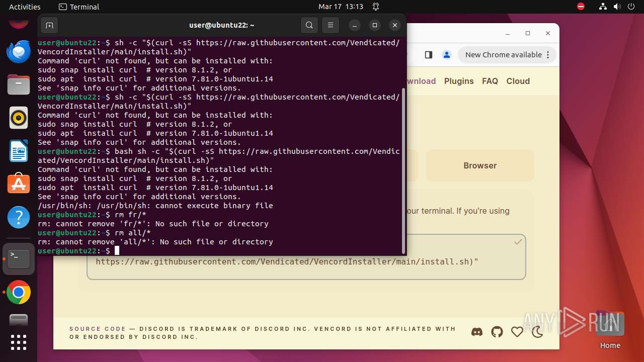This screenshot has height=362, width=644.
Task: Click the notification bell in top bar
Action: 376,7
